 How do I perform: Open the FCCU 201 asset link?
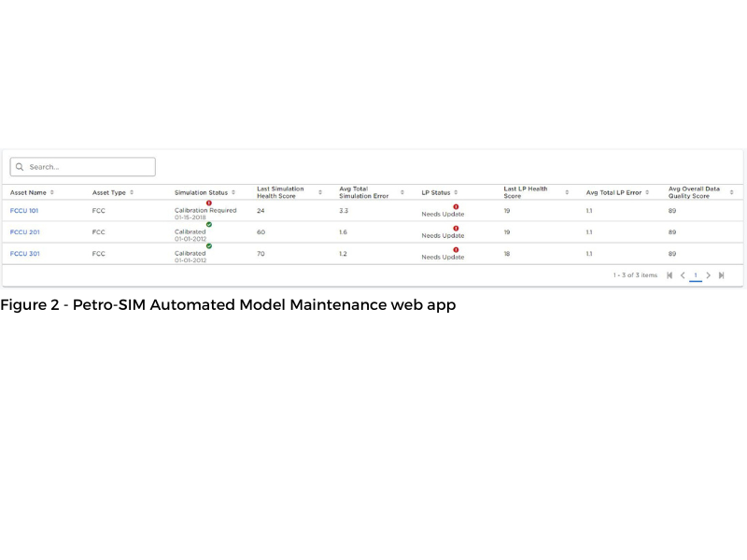pyautogui.click(x=24, y=232)
